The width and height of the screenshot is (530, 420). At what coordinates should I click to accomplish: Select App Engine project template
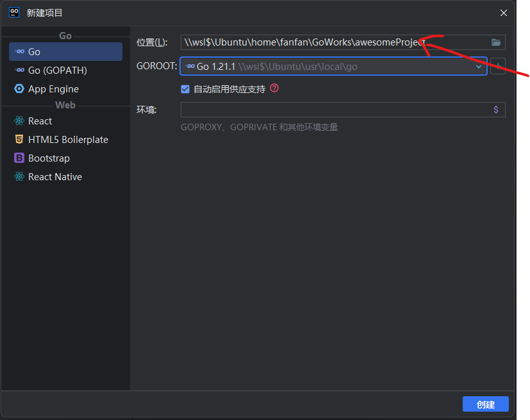click(x=53, y=89)
